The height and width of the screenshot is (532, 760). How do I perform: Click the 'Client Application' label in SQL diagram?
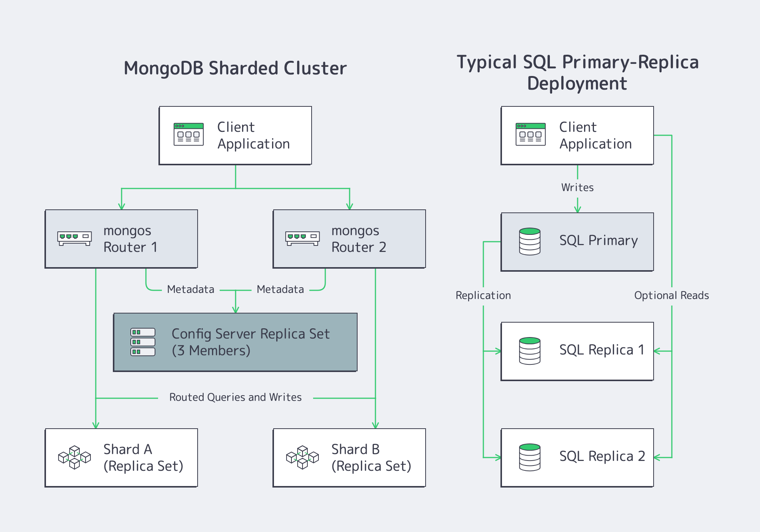click(595, 135)
